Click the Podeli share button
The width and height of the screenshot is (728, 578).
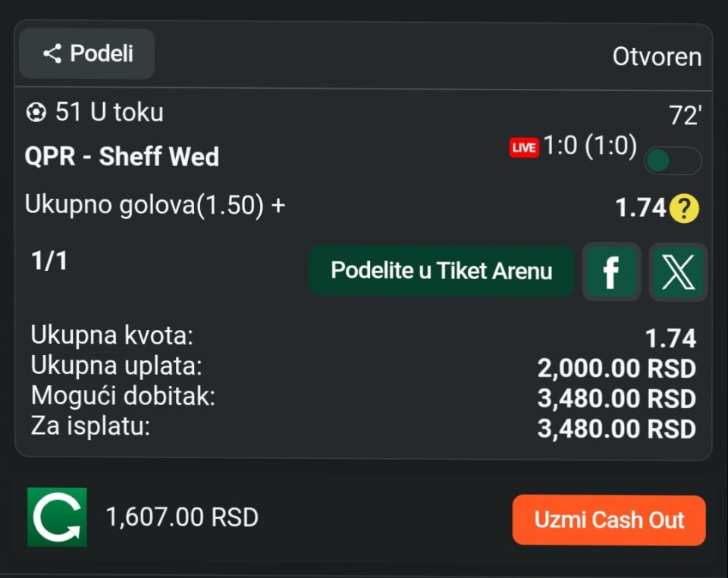(x=87, y=54)
